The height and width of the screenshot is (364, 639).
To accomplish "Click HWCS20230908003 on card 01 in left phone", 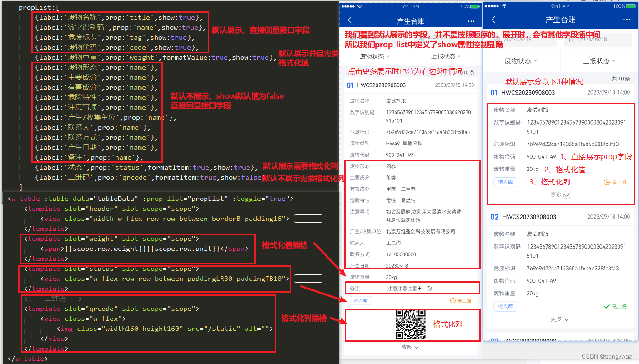I will coord(381,85).
